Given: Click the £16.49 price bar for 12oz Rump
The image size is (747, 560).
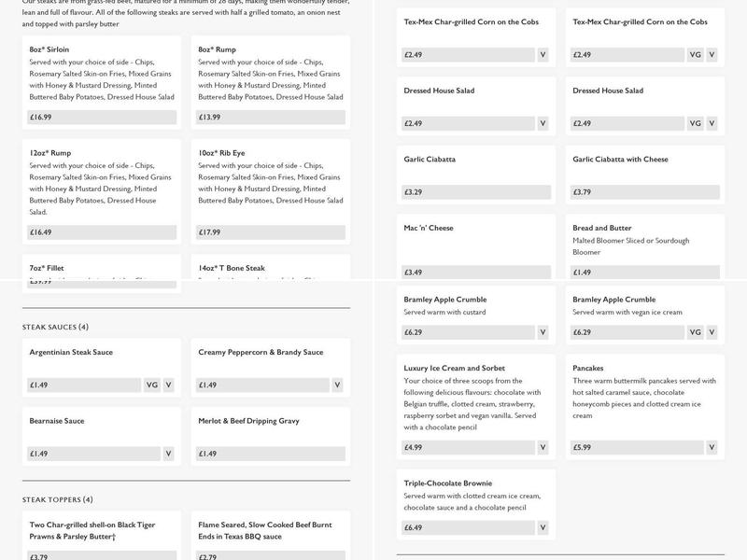Looking at the screenshot, I should [x=102, y=232].
